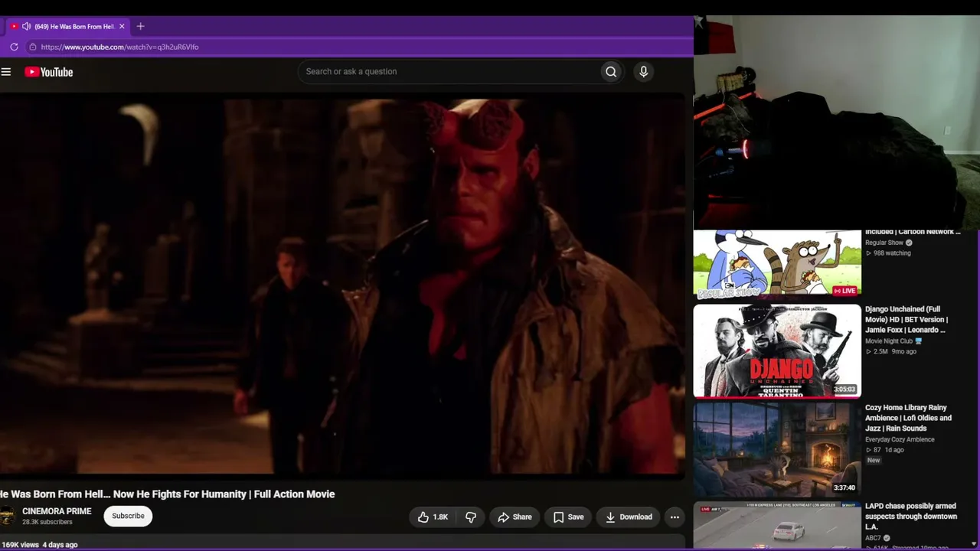Image resolution: width=980 pixels, height=551 pixels.
Task: Click the 3:37:40 duration badge
Action: tap(844, 488)
